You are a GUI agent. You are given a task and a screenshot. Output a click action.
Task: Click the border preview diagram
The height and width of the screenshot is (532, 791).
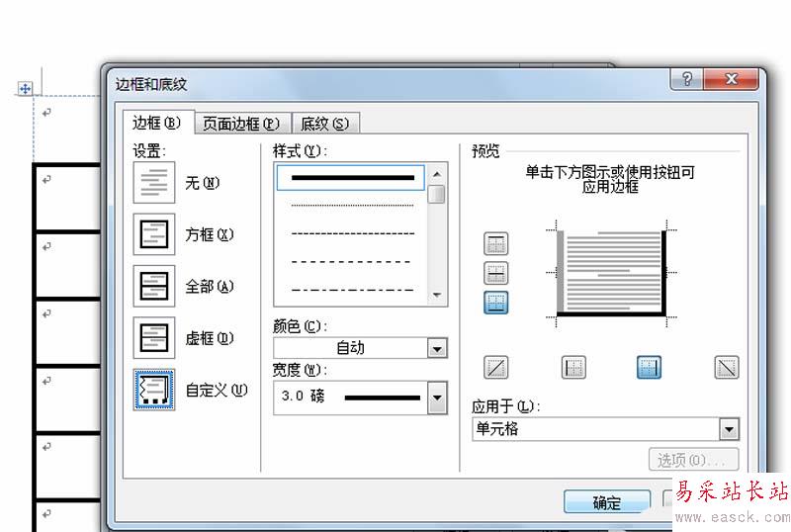pos(611,273)
